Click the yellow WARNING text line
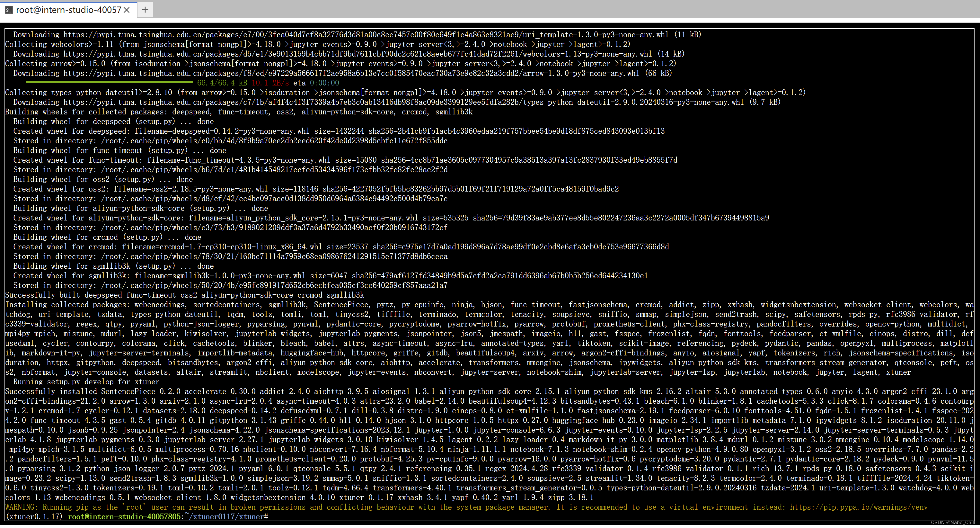 pyautogui.click(x=266, y=507)
